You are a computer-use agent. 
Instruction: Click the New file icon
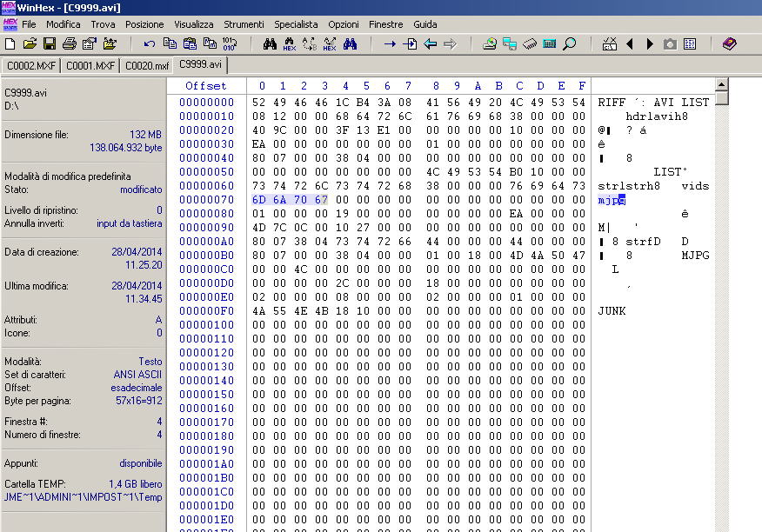pyautogui.click(x=10, y=43)
